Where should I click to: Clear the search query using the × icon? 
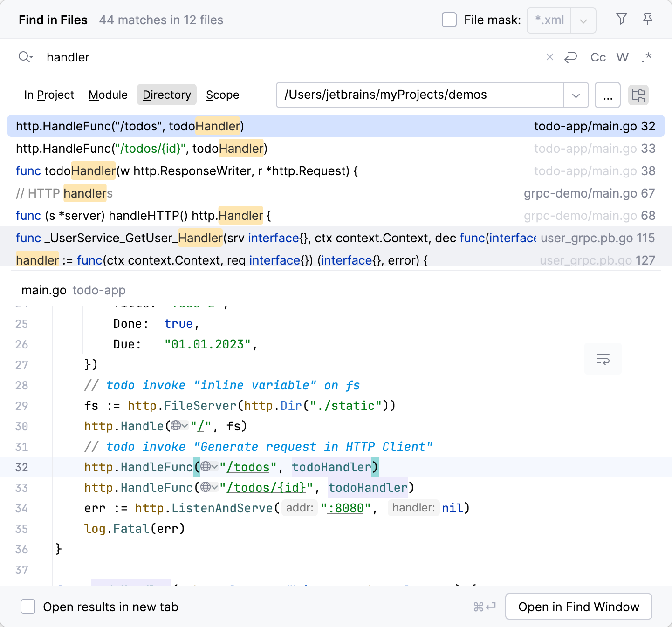(x=550, y=57)
